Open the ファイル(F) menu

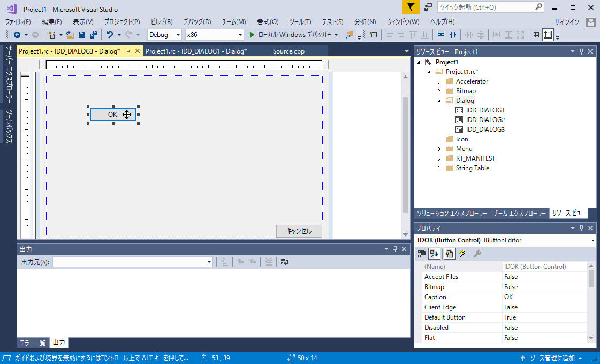pos(18,22)
